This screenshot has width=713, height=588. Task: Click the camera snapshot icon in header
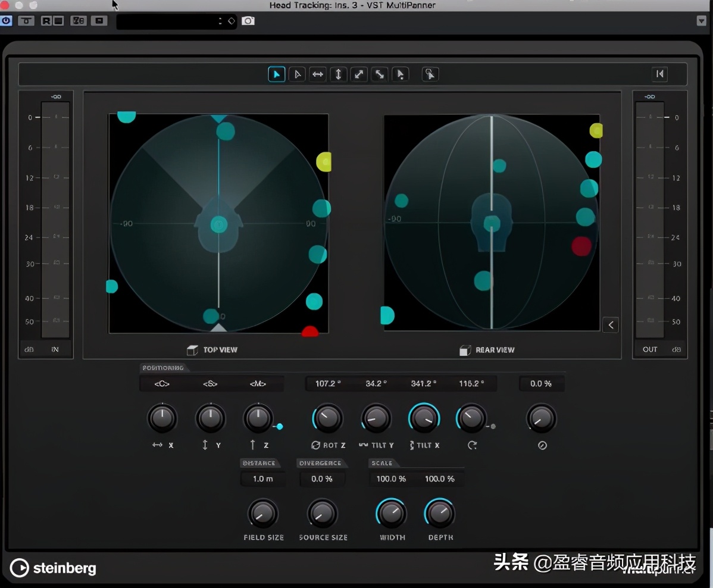[248, 20]
